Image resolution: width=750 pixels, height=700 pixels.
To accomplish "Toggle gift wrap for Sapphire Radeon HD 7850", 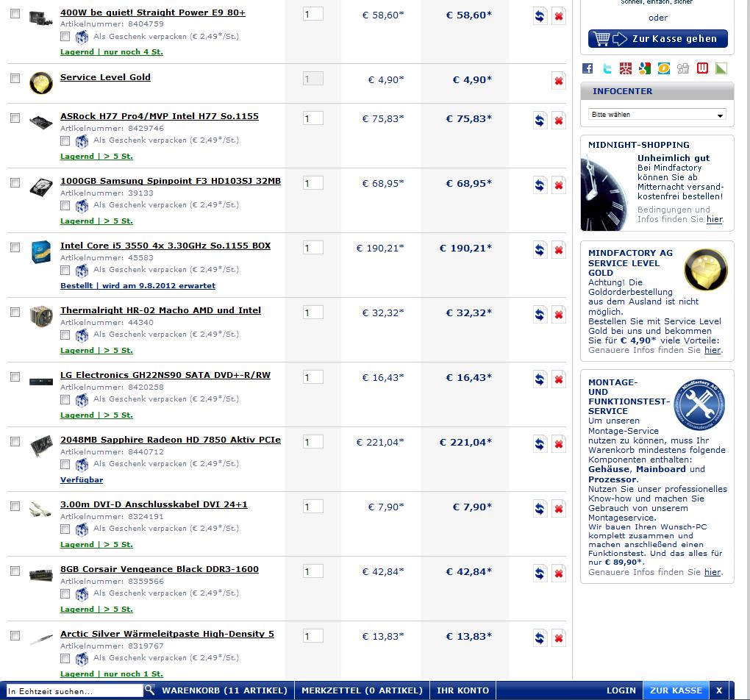I will [65, 464].
